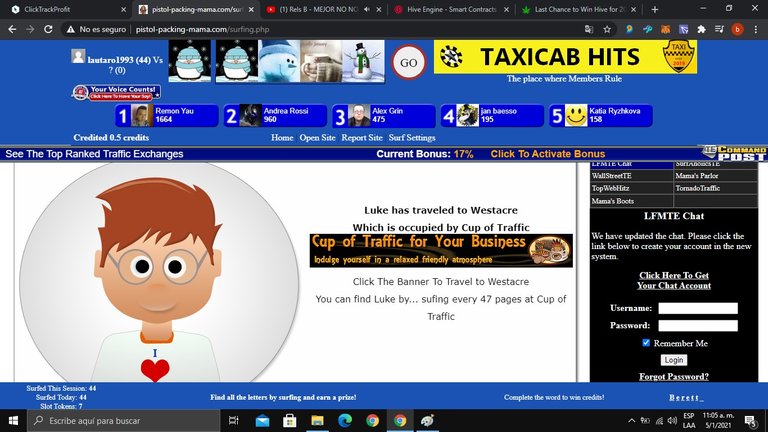Screen dimensions: 768x432
Task: Open the MetaMask fox extension
Action: coord(665,29)
